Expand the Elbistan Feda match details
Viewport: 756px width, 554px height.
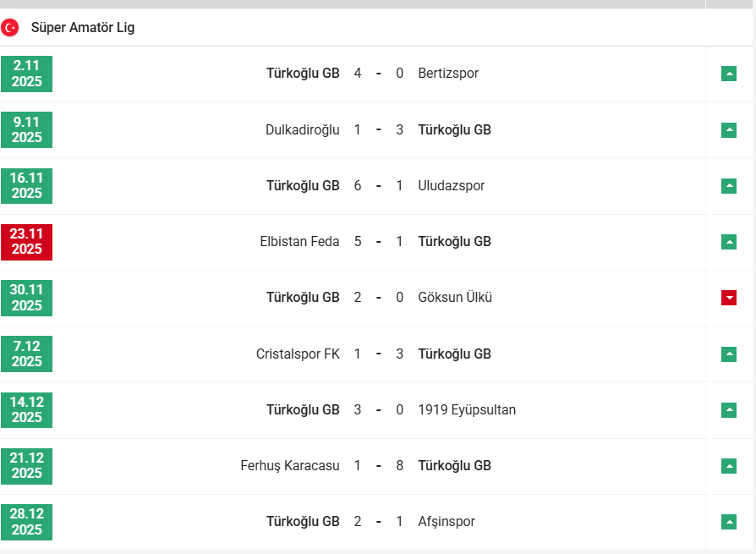tap(729, 242)
